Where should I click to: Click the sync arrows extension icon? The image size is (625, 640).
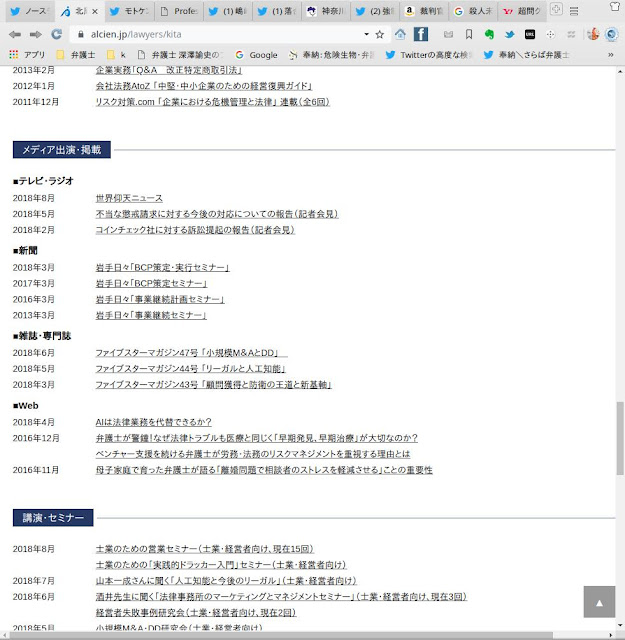[571, 35]
